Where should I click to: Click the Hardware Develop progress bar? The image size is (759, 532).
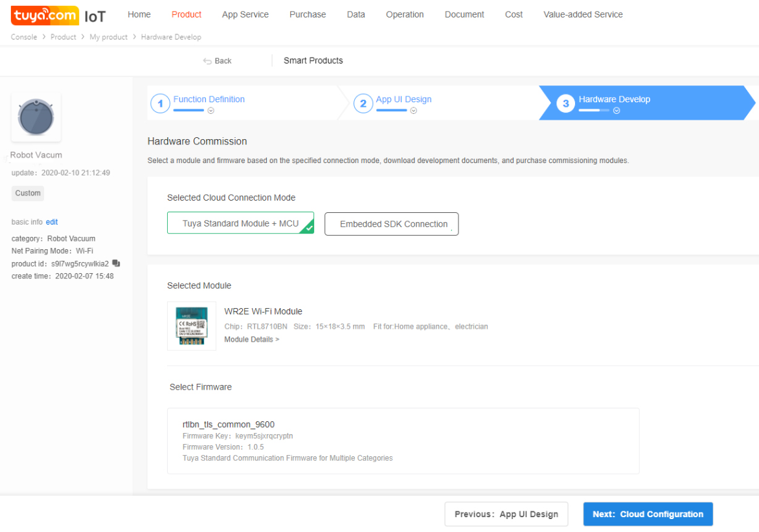click(594, 111)
